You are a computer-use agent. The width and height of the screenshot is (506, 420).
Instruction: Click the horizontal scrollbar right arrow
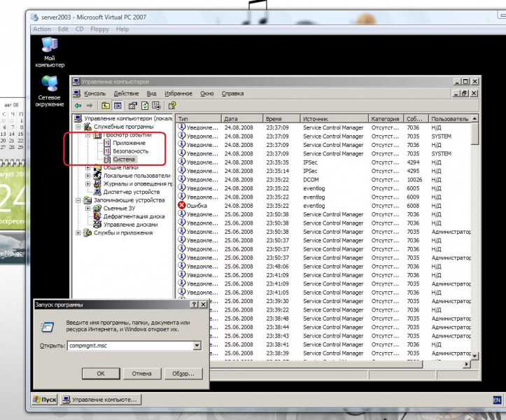click(x=467, y=364)
